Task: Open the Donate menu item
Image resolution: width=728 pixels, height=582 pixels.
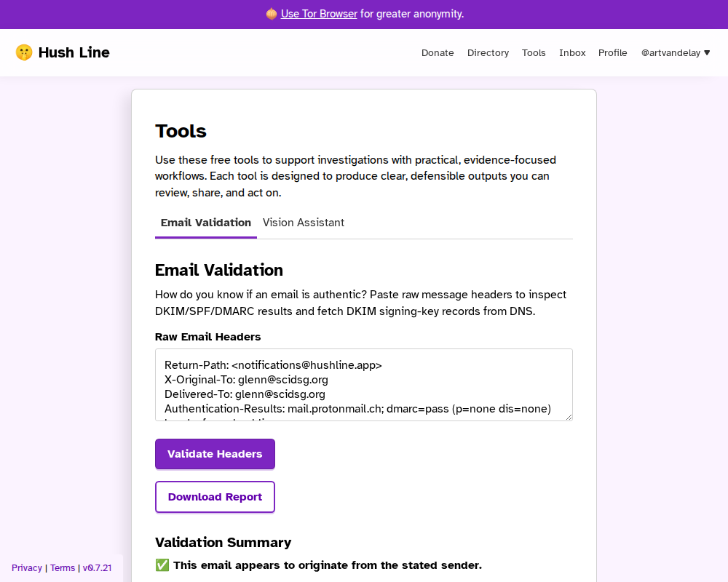Action: coord(438,53)
